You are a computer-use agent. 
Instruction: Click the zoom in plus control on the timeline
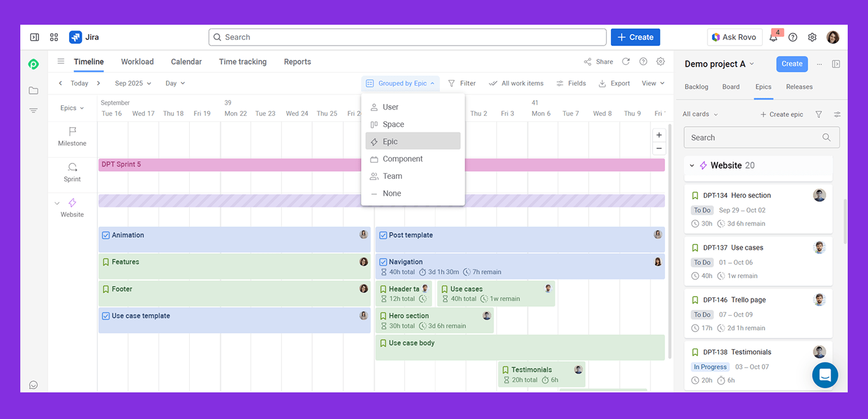click(659, 134)
